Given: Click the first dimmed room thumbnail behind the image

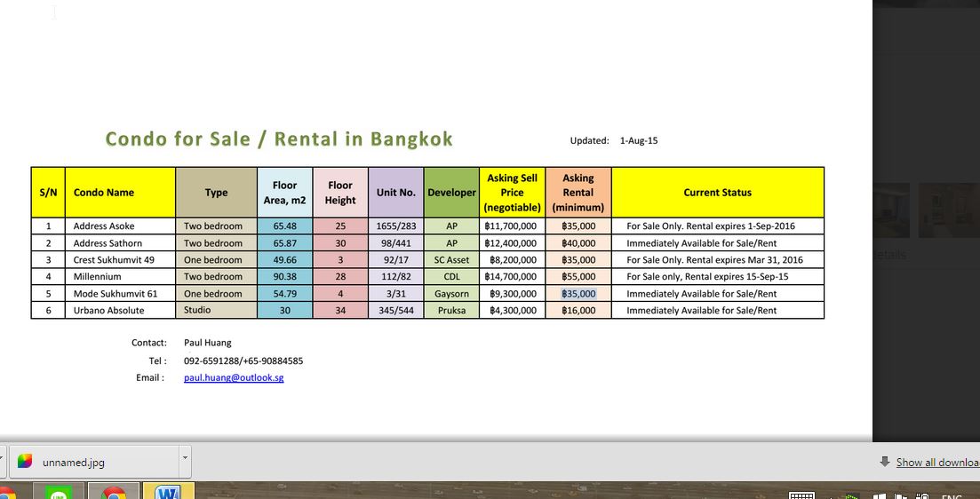Looking at the screenshot, I should coord(890,210).
